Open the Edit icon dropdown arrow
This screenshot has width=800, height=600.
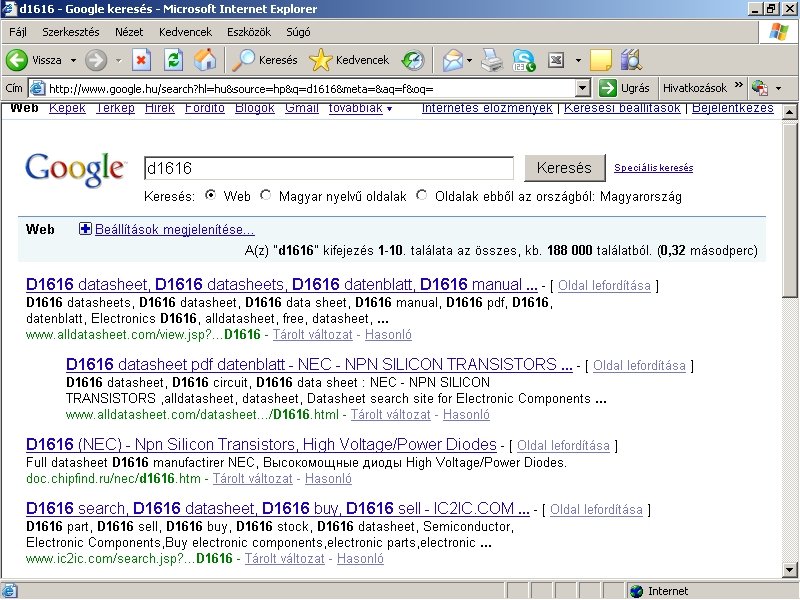578,60
